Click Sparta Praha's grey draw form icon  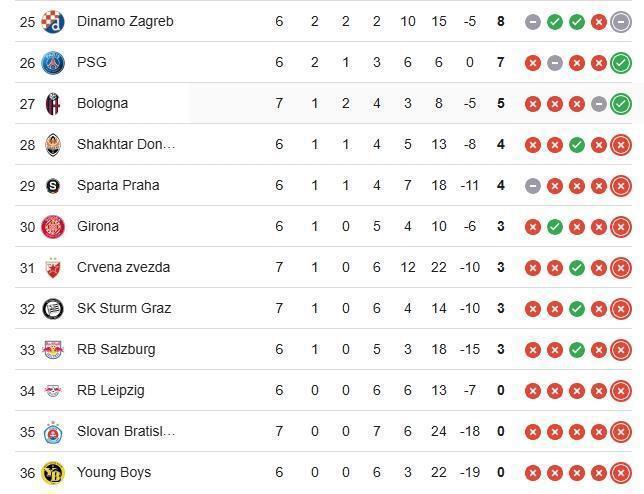533,186
